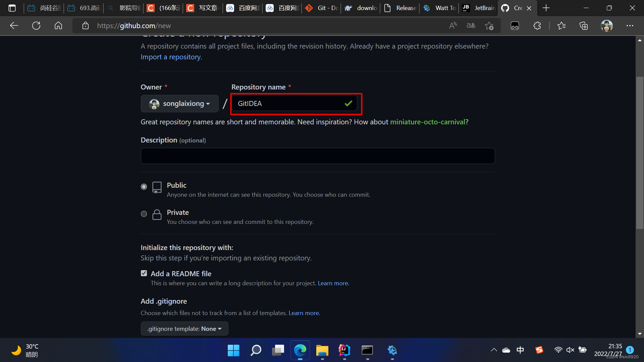Switch to the JetBrains browser tab
The image size is (644, 362).
(480, 8)
